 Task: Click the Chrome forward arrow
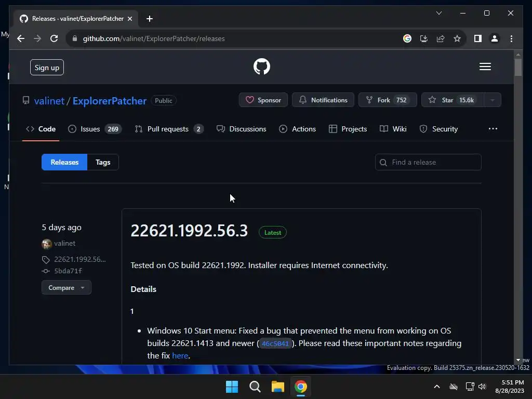point(37,38)
